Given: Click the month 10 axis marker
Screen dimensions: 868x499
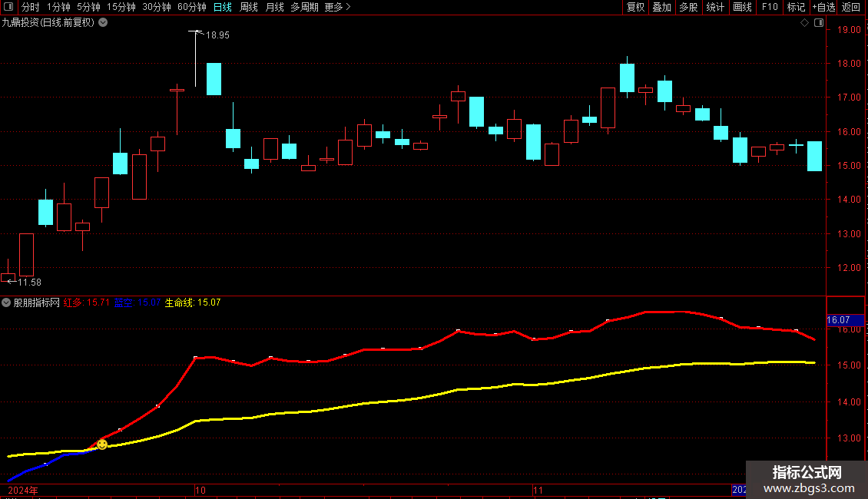Looking at the screenshot, I should 200,491.
